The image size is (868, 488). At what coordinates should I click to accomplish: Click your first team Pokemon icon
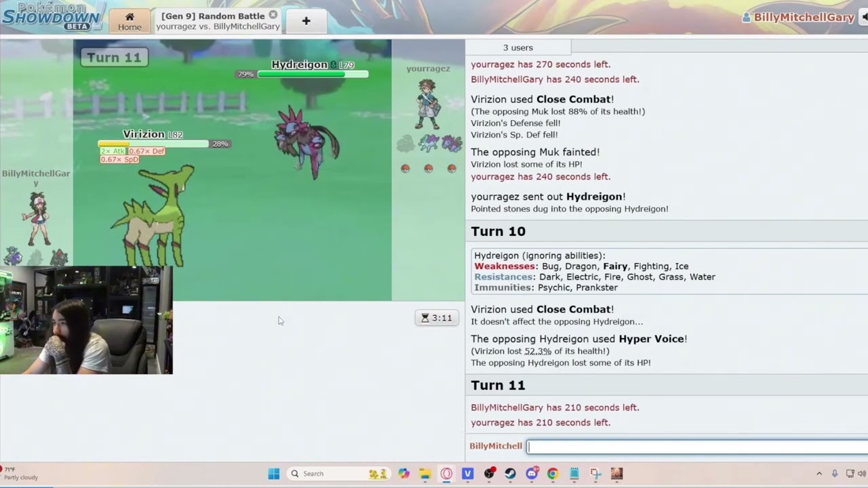click(x=14, y=256)
